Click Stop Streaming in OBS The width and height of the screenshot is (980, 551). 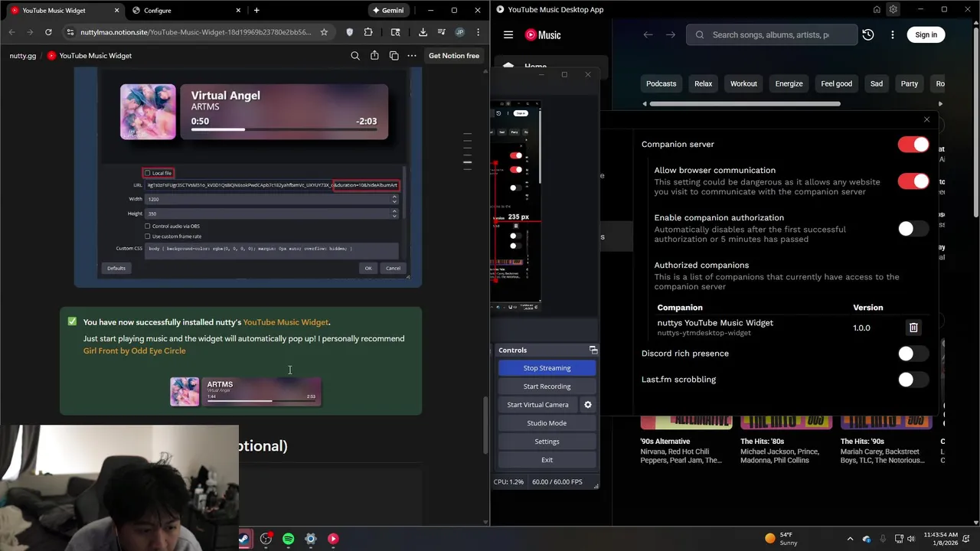point(547,368)
